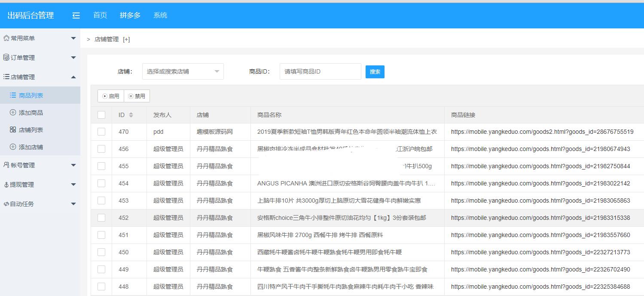Select the 订单管理 order icon in sidebar
644x296 pixels.
click(11, 57)
